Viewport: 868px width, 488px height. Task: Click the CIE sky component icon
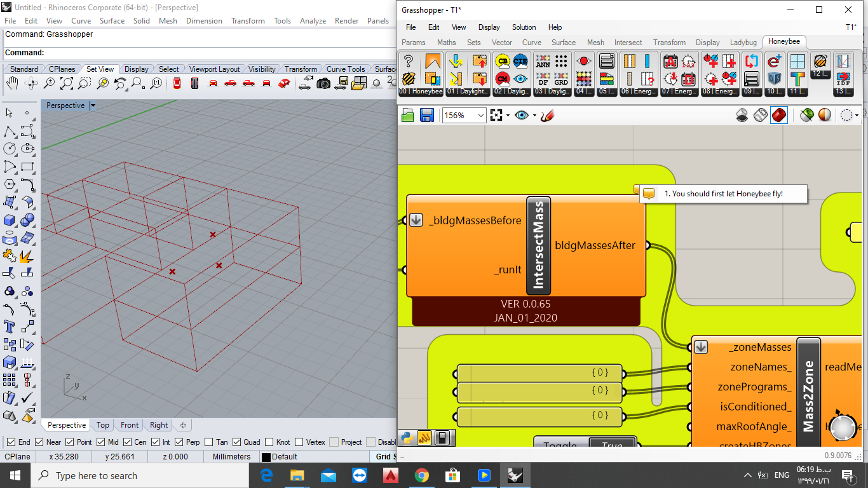[x=520, y=62]
